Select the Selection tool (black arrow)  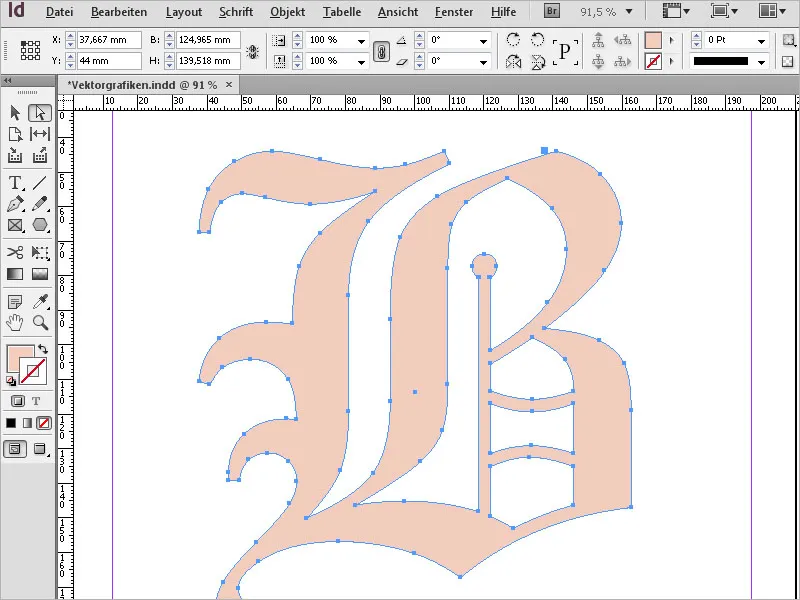coord(15,113)
